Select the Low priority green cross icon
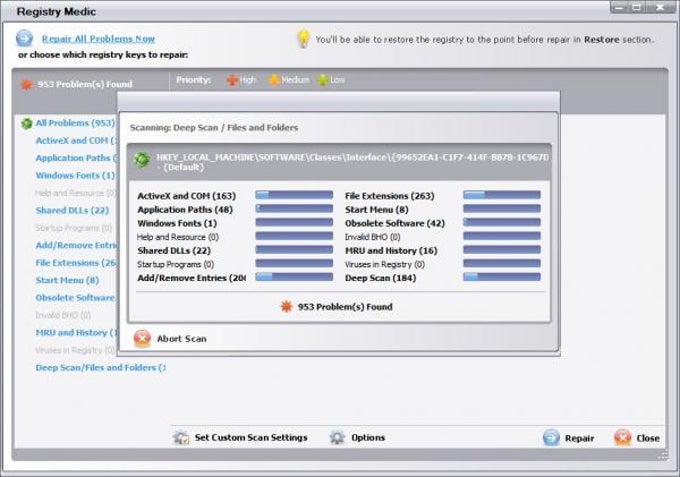The width and height of the screenshot is (680, 477). (x=323, y=80)
